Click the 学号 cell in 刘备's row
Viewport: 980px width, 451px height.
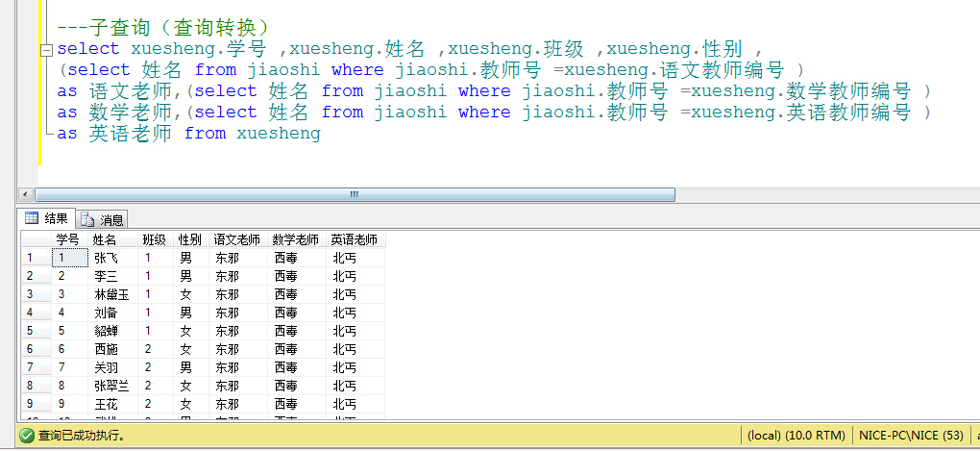point(69,313)
